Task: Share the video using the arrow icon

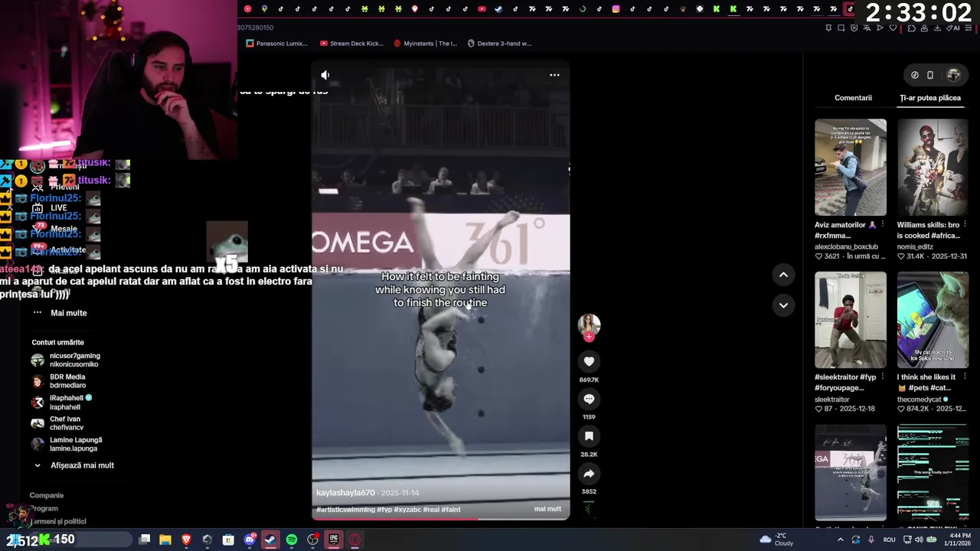Action: [x=589, y=474]
